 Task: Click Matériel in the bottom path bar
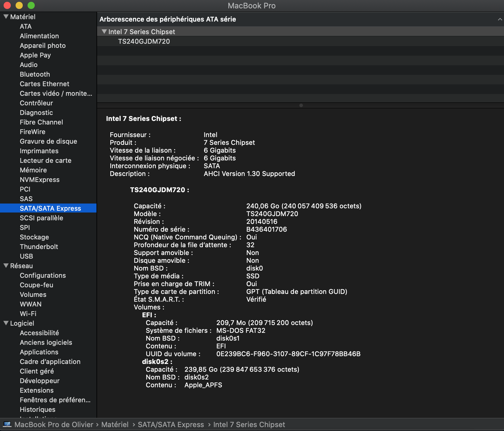(x=115, y=424)
